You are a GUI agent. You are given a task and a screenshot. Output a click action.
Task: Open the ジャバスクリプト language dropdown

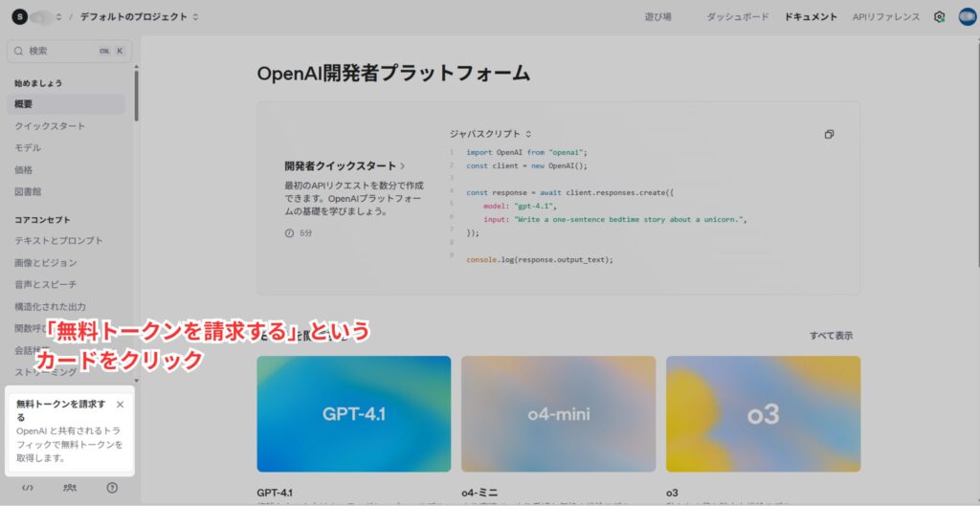[490, 134]
